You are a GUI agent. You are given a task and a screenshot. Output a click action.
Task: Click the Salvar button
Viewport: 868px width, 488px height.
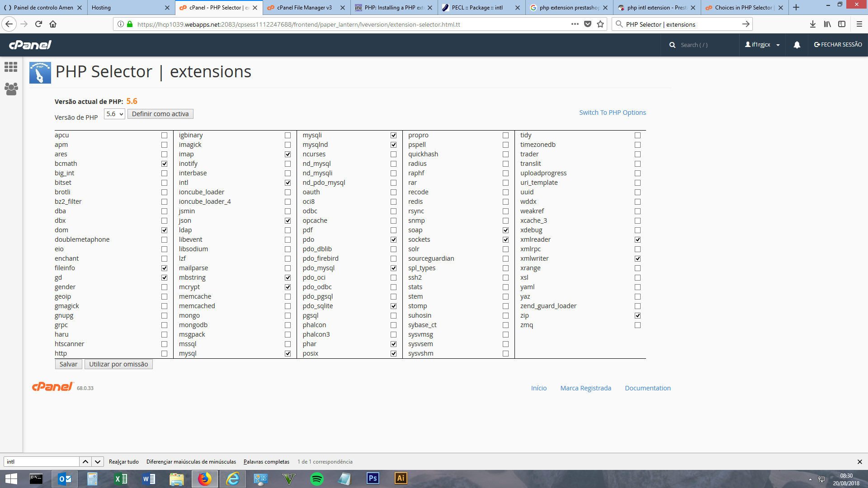click(x=68, y=364)
